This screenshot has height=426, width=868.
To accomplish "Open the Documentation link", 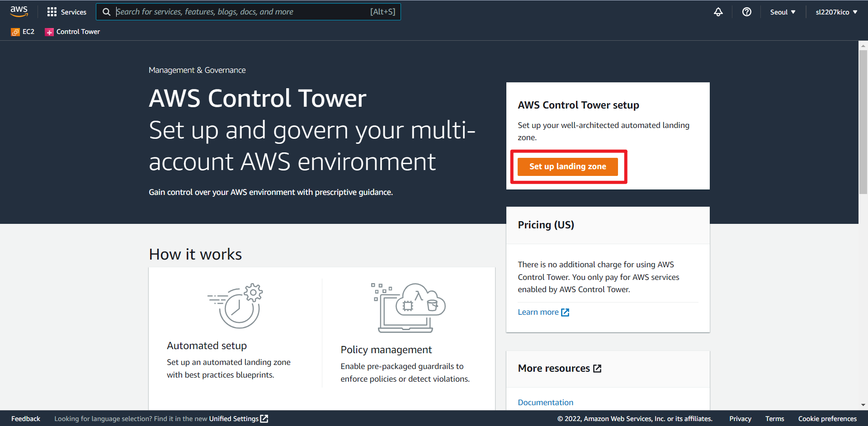I will (545, 402).
